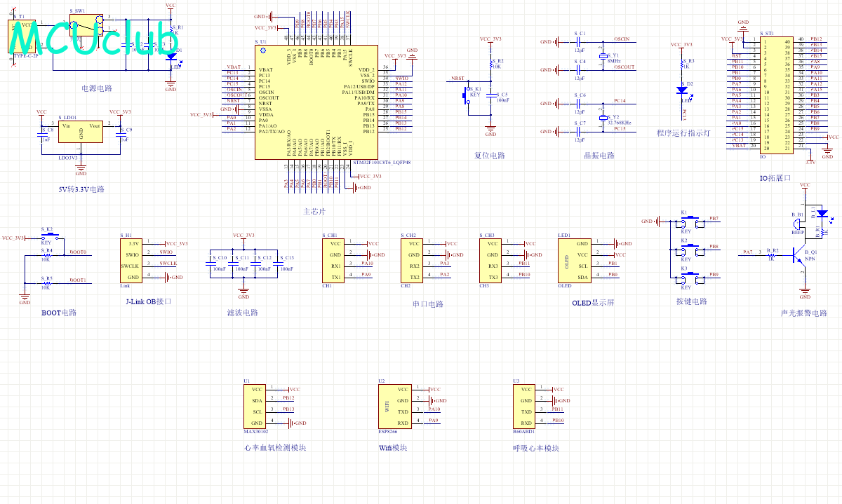
Task: Click the 声光报警电路 label
Action: click(804, 313)
